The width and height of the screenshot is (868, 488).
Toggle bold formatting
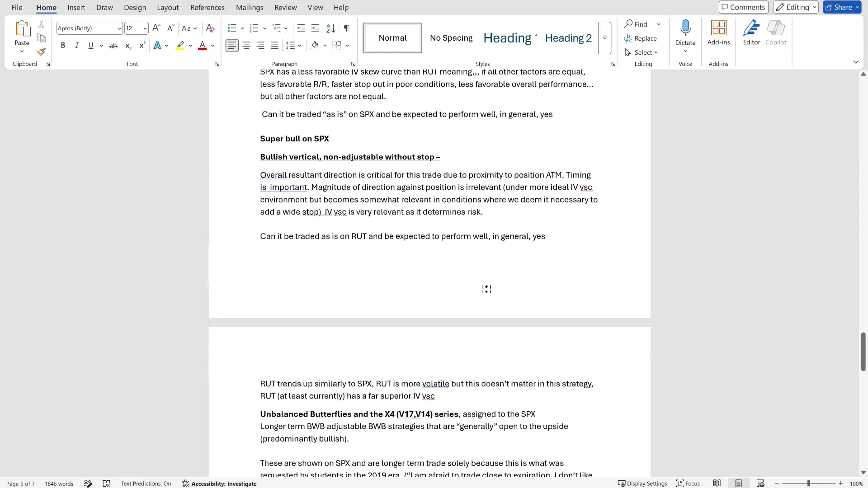(x=63, y=46)
